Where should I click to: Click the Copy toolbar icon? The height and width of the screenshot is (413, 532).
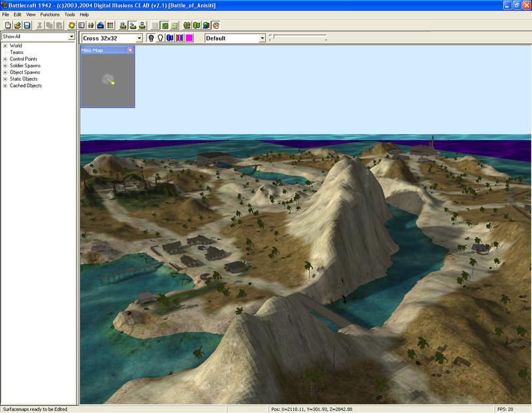tap(49, 25)
